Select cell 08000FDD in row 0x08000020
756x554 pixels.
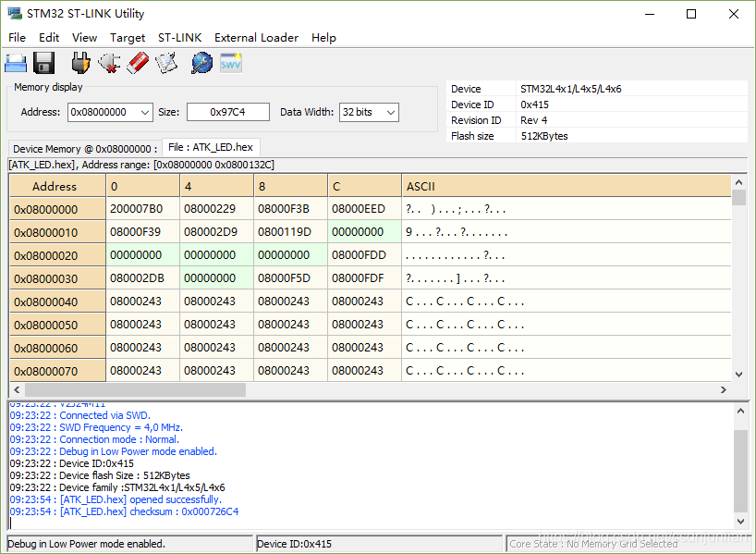coord(364,255)
